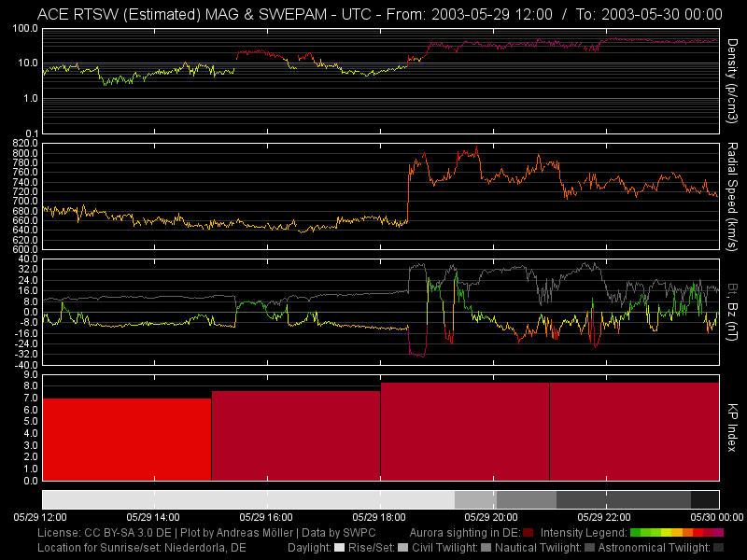Click the 'From: 2003-05-29 12:00' start time text
Screen dimensions: 747x560
coord(470,14)
